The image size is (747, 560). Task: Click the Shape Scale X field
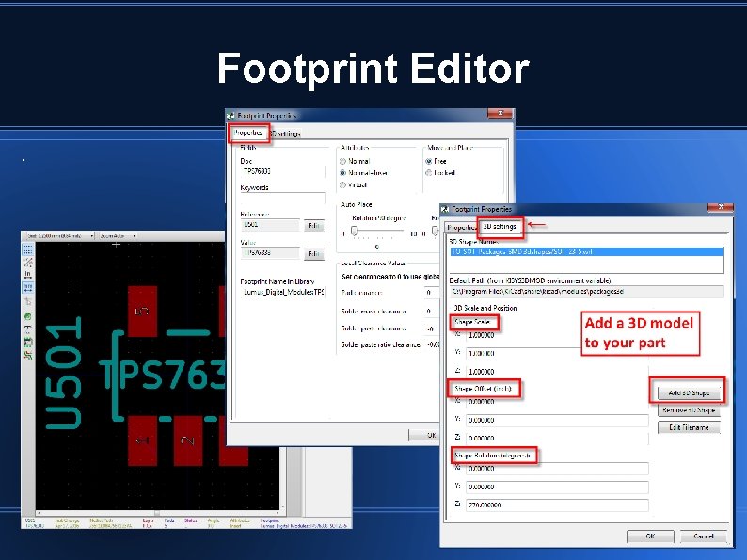point(556,335)
